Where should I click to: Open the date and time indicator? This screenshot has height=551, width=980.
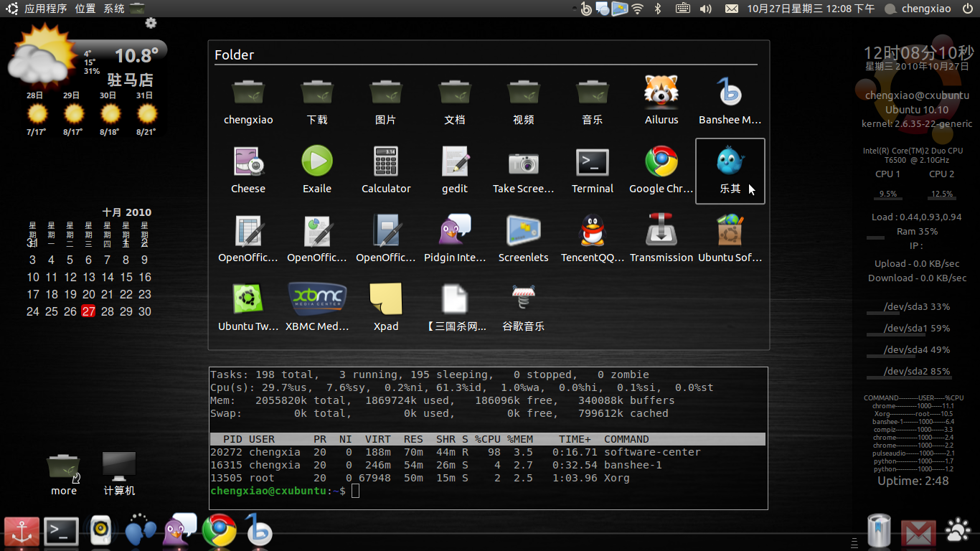tap(811, 9)
